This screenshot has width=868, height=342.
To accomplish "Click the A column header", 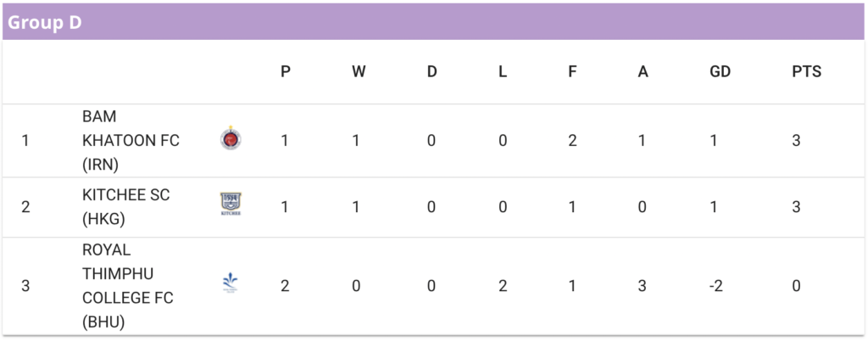I will pyautogui.click(x=643, y=71).
